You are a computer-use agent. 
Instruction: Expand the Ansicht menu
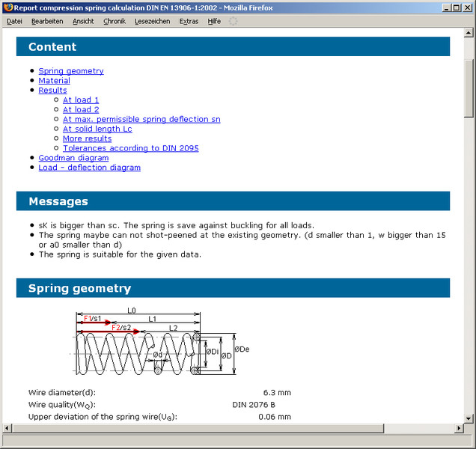pyautogui.click(x=83, y=21)
